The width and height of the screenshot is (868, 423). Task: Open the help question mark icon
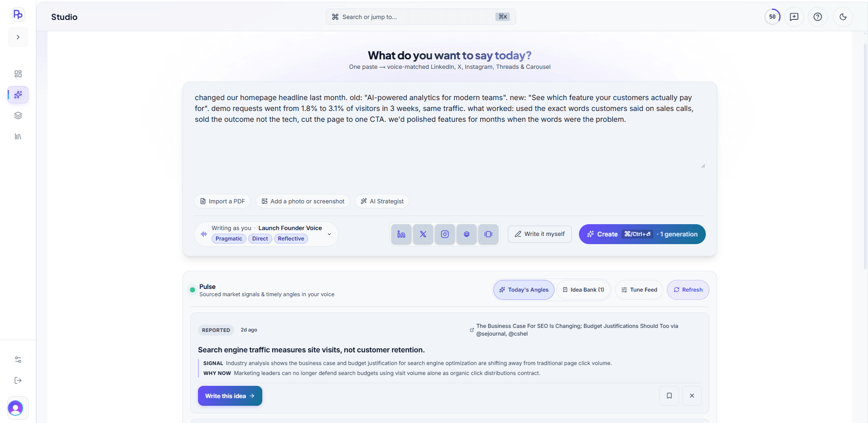point(818,17)
